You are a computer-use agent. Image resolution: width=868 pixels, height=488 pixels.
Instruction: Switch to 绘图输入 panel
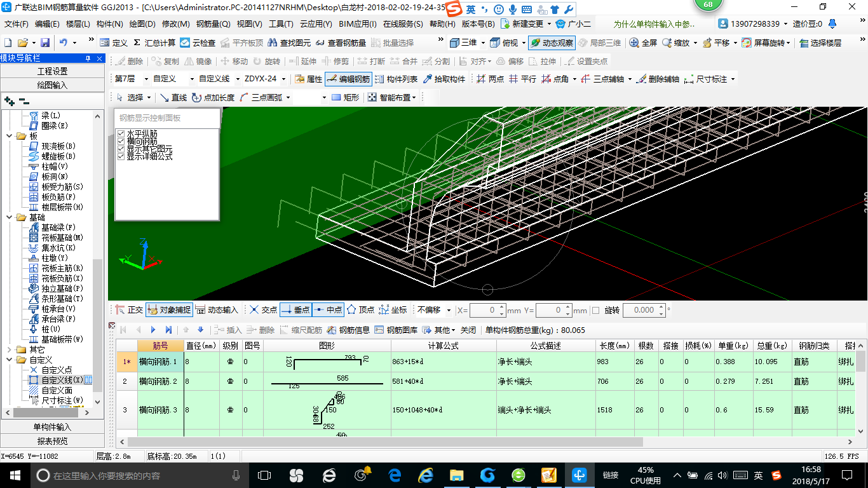click(52, 85)
